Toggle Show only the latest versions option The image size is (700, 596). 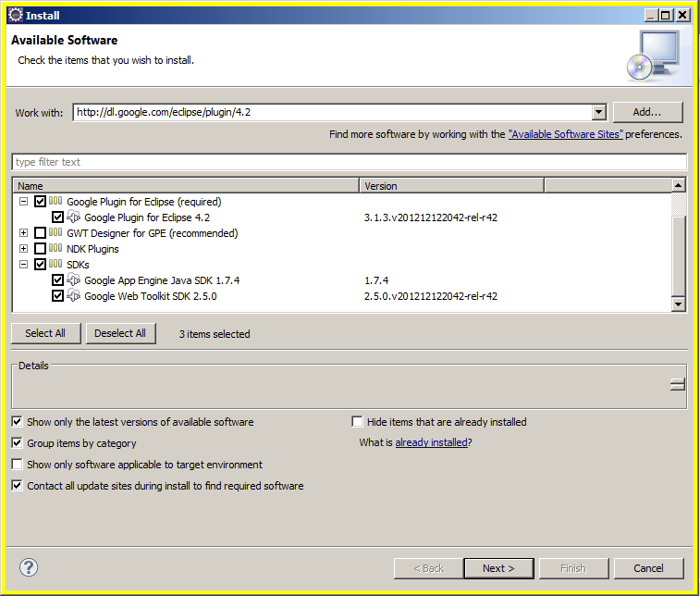pos(17,421)
